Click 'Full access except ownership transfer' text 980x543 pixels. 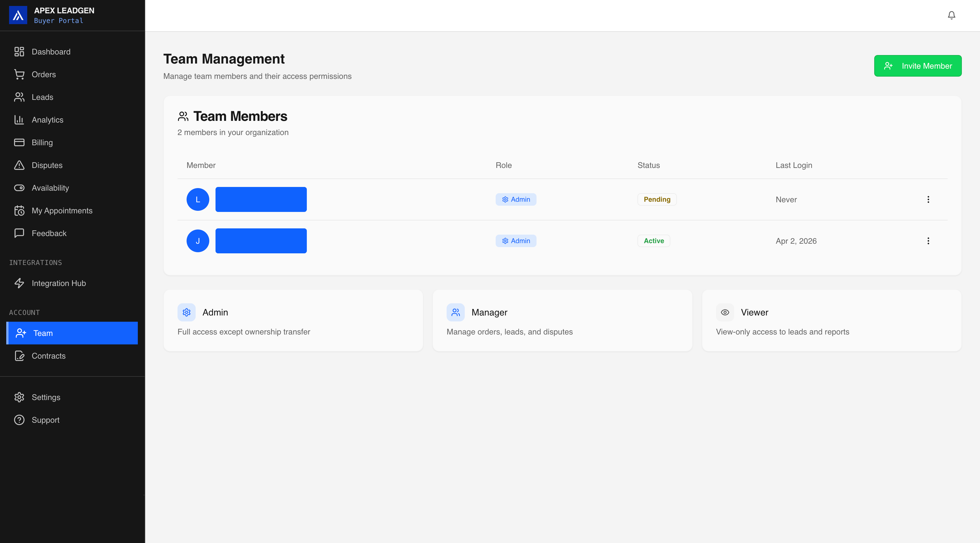(x=244, y=332)
